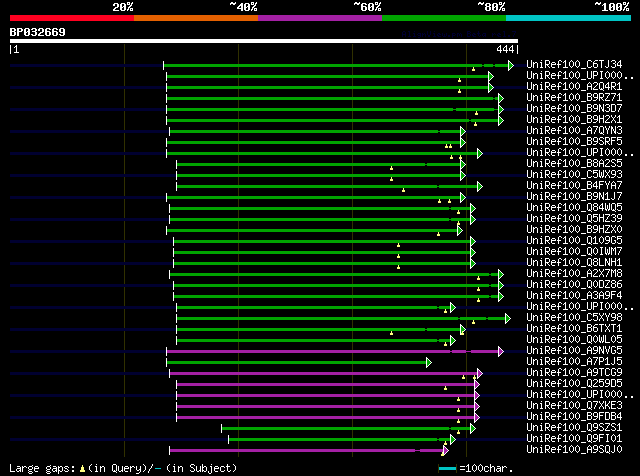Click the green alignment bar of row B9SRF5
The image size is (640, 476).
coord(313,142)
